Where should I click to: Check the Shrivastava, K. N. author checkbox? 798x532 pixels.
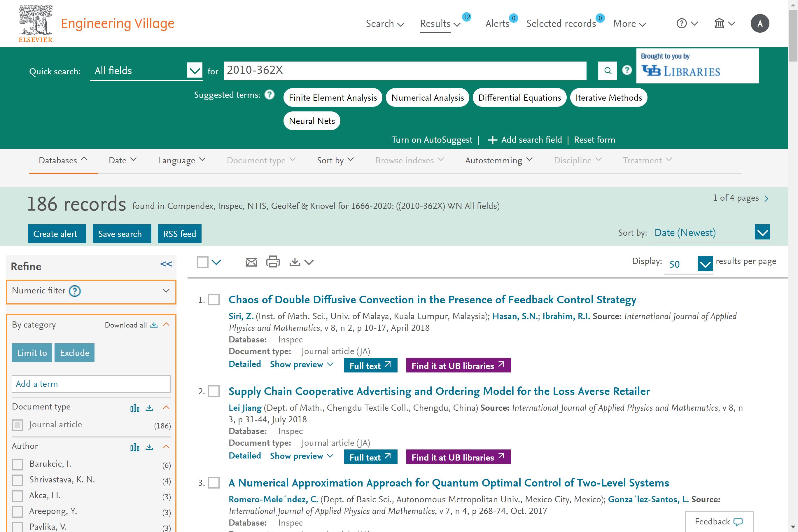(17, 480)
